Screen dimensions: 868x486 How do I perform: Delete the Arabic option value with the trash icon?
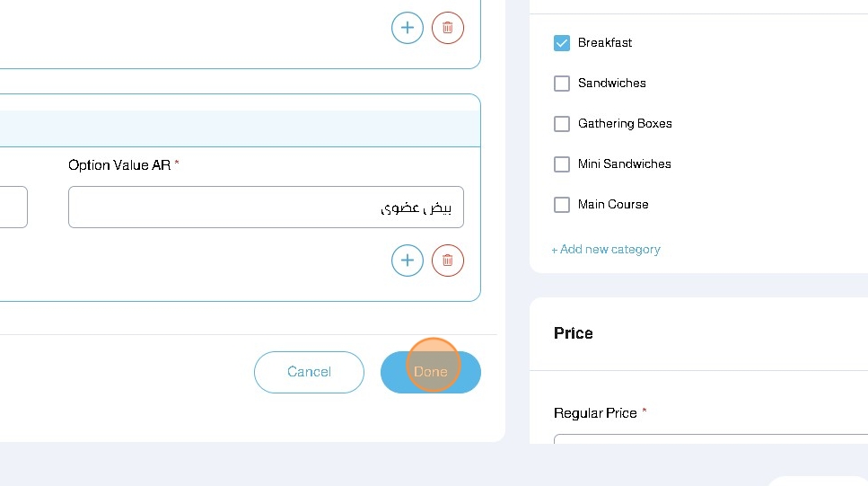[448, 261]
